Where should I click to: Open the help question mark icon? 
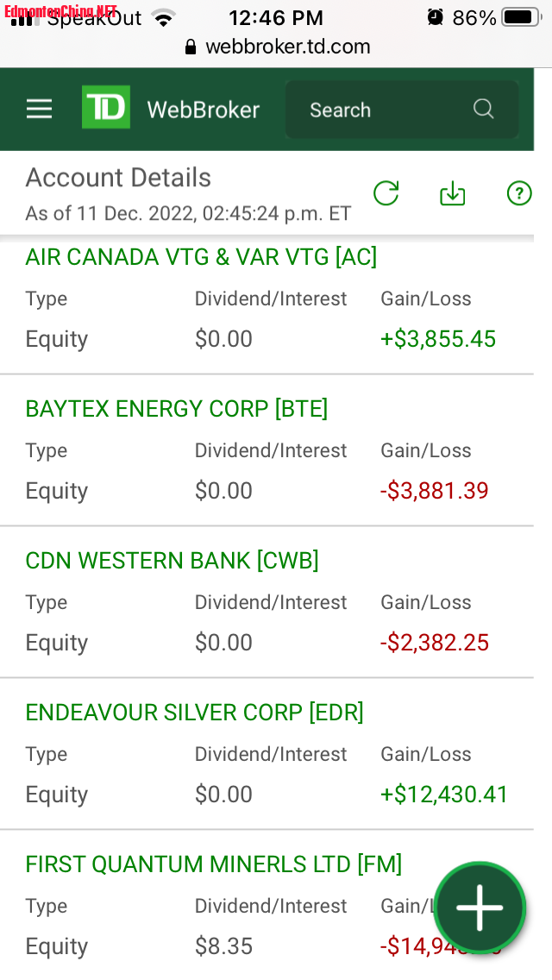click(x=518, y=194)
